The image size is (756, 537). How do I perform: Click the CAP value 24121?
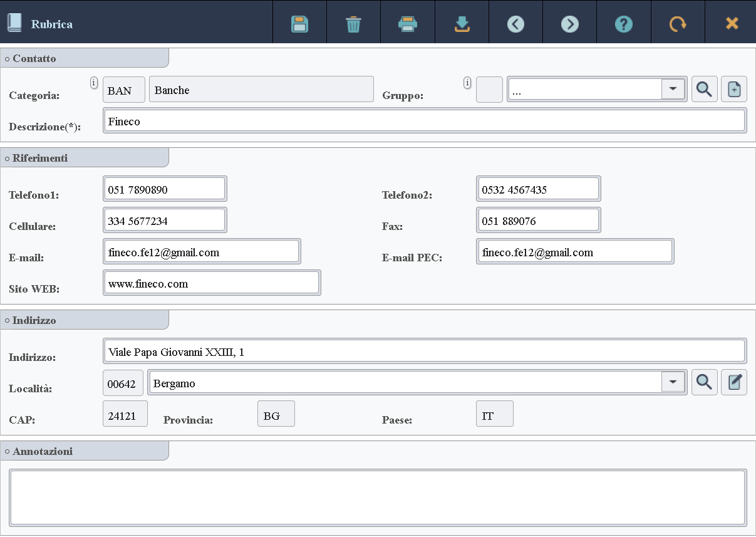(x=125, y=414)
